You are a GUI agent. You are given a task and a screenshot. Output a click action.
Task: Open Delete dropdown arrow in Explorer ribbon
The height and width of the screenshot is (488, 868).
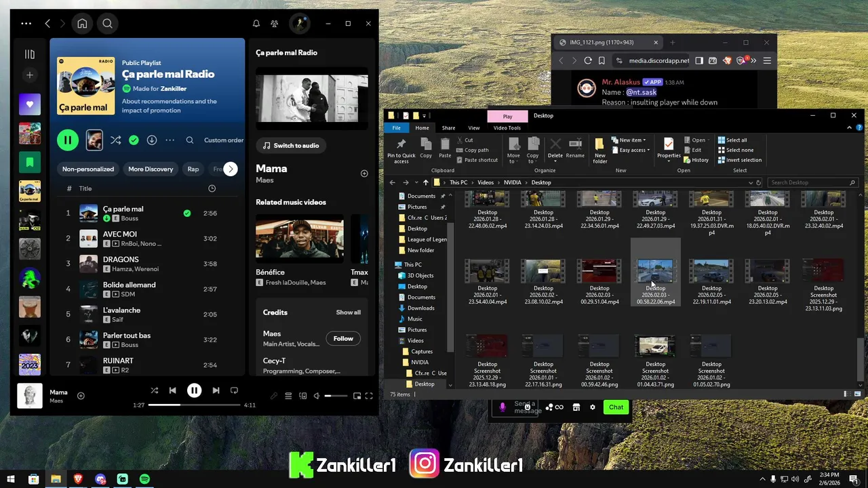pos(555,161)
